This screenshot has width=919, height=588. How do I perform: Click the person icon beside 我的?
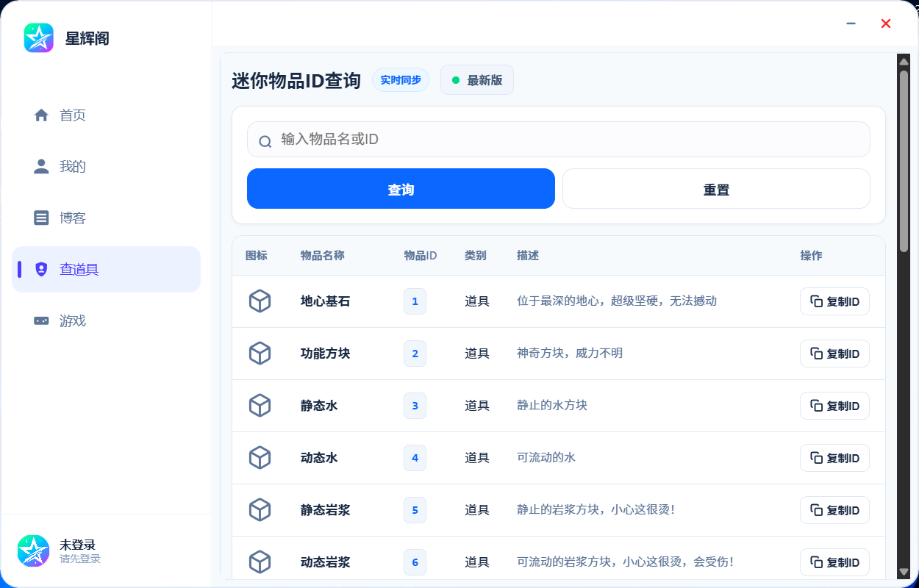41,167
